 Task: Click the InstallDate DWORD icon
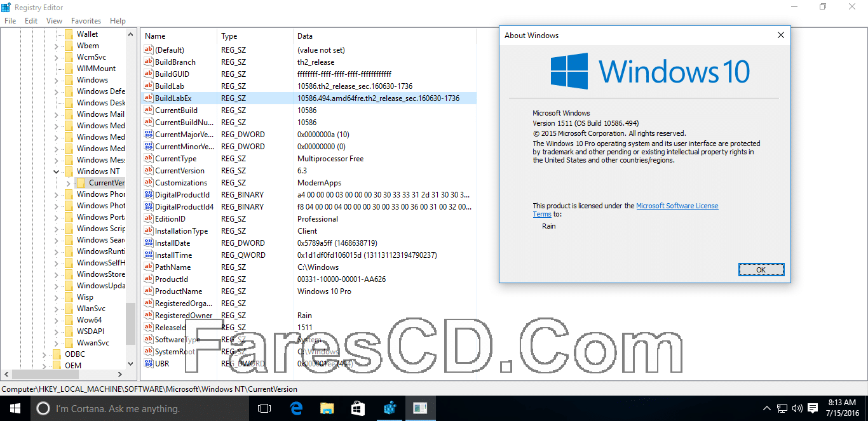point(149,243)
